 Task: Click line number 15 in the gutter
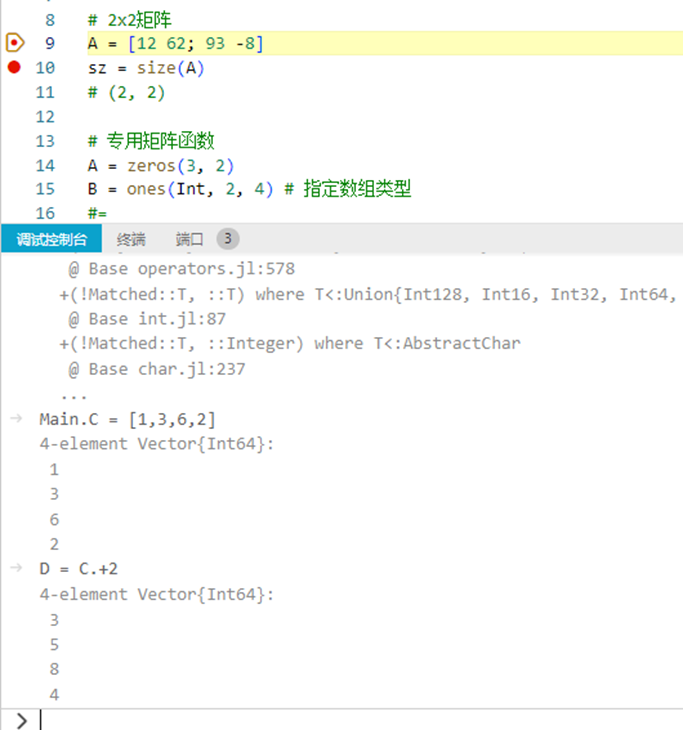click(45, 189)
